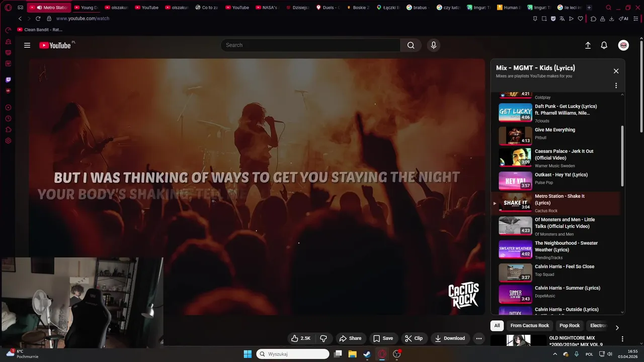644x362 pixels.
Task: Open Opera sidebar extensions cube icon
Action: pos(8,130)
